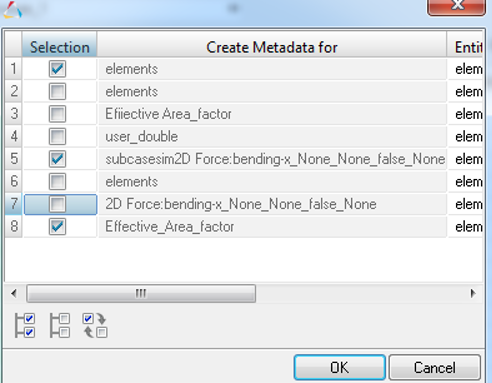Click the select all checkboxes icon
This screenshot has width=492, height=383.
pyautogui.click(x=25, y=325)
